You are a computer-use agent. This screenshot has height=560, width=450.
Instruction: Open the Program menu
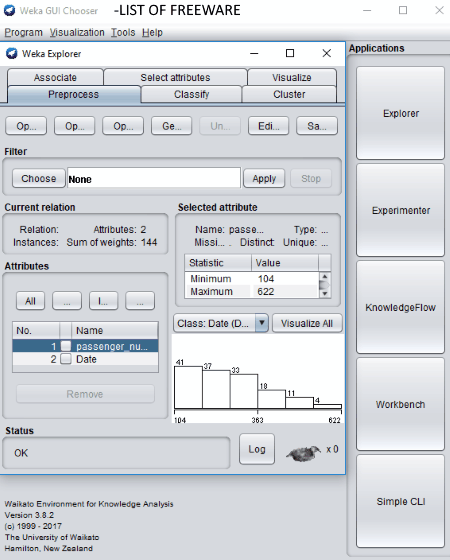click(24, 32)
